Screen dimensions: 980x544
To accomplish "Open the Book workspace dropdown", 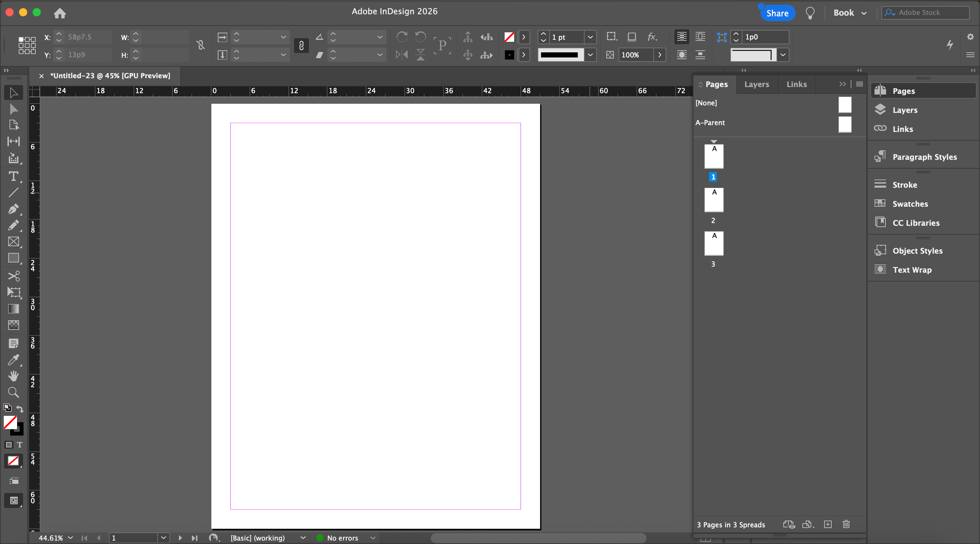I will (850, 13).
